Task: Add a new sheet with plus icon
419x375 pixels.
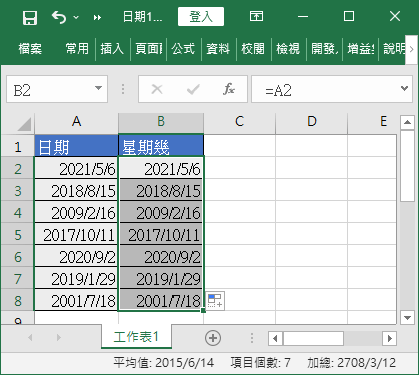Action: (213, 338)
